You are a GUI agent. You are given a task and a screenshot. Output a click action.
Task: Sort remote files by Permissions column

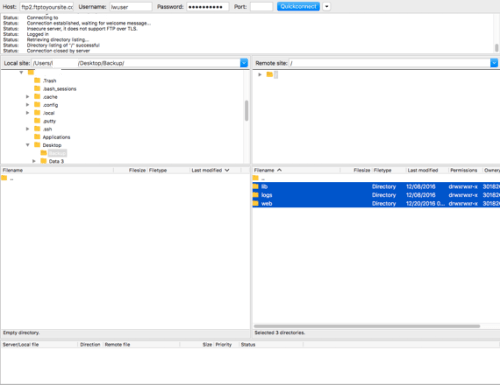pos(465,170)
